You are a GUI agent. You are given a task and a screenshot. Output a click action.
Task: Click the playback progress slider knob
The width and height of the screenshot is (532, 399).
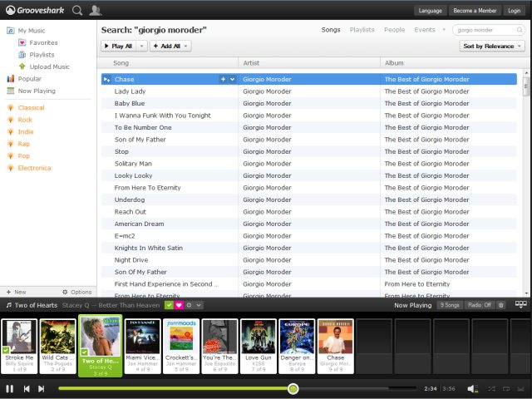tap(293, 388)
